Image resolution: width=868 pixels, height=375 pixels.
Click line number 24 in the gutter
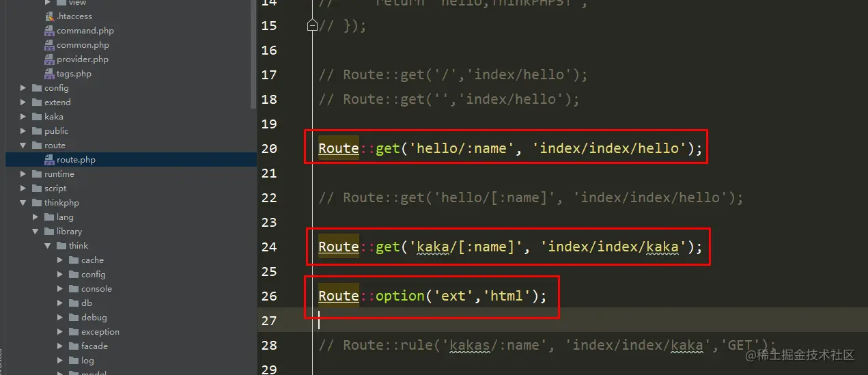coord(269,247)
